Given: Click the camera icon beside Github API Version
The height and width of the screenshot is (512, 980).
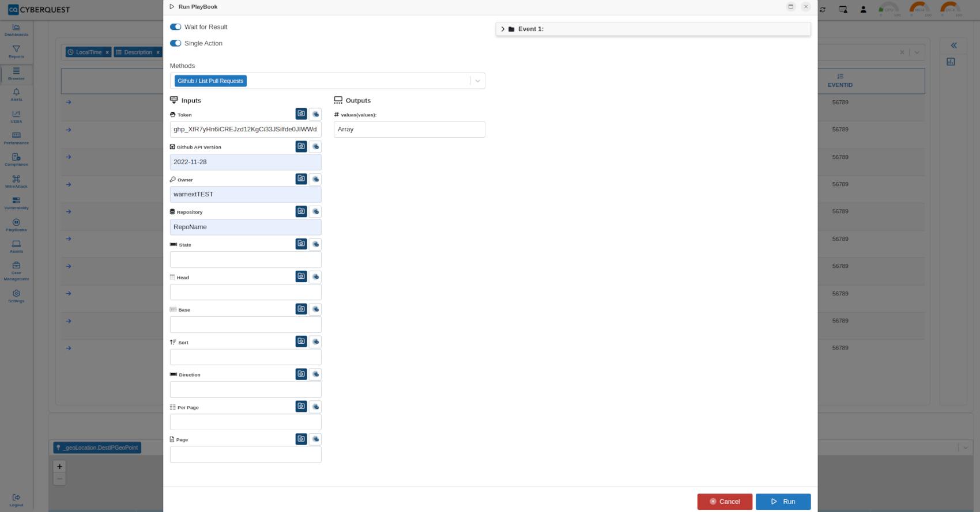Looking at the screenshot, I should coord(301,146).
